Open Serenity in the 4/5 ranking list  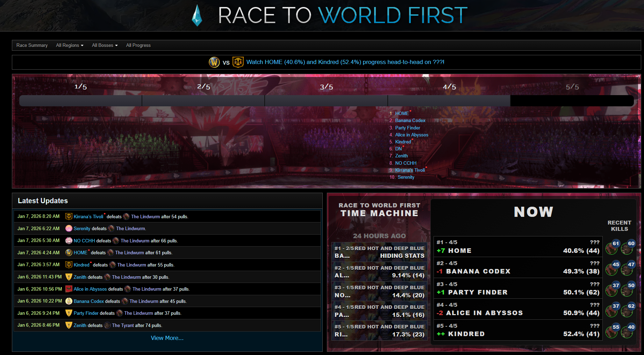406,177
